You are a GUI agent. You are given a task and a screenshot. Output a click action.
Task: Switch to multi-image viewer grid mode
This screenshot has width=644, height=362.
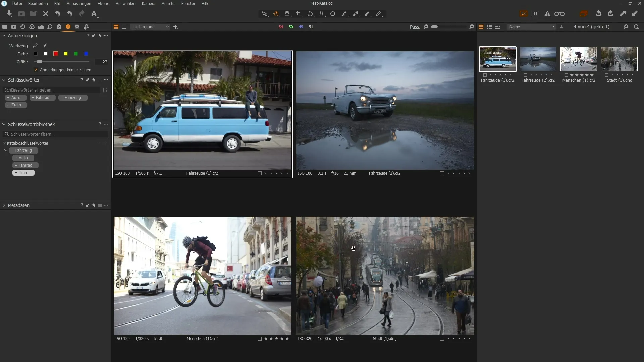116,27
